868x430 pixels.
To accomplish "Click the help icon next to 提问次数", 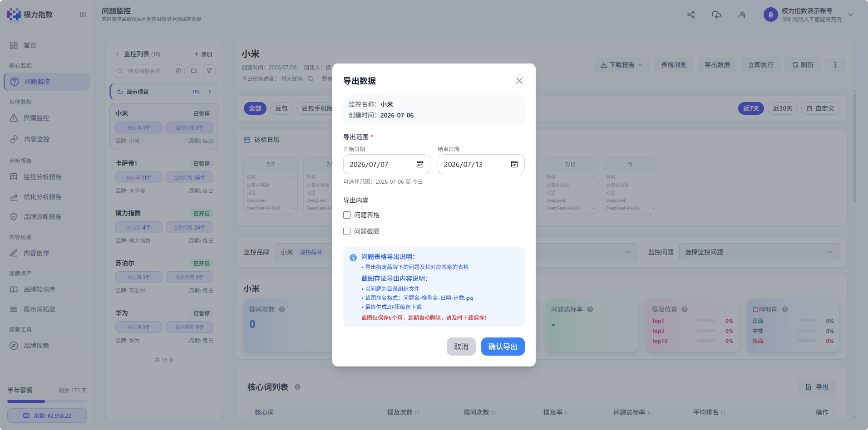I will tap(282, 309).
